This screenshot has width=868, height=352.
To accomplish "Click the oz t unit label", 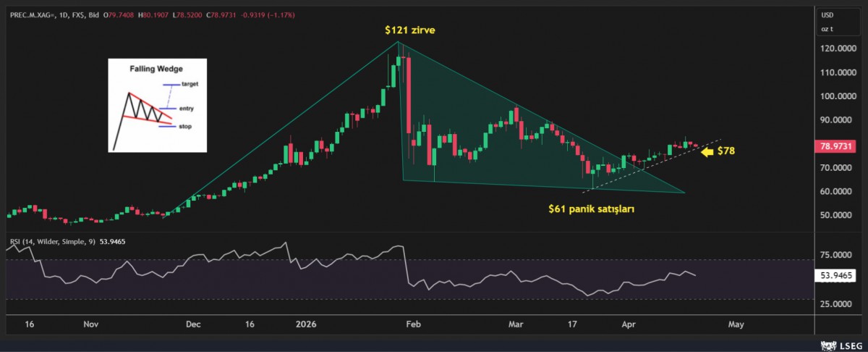I will point(827,29).
